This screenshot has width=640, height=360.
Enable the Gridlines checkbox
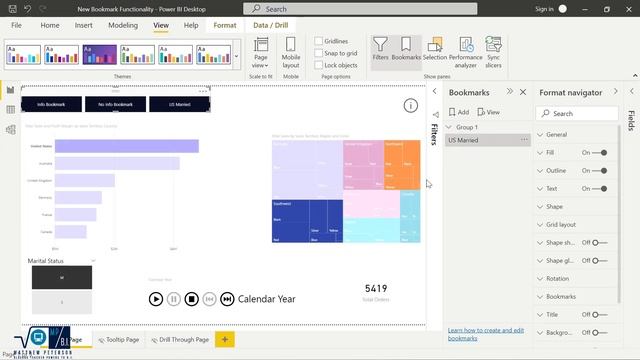(318, 41)
